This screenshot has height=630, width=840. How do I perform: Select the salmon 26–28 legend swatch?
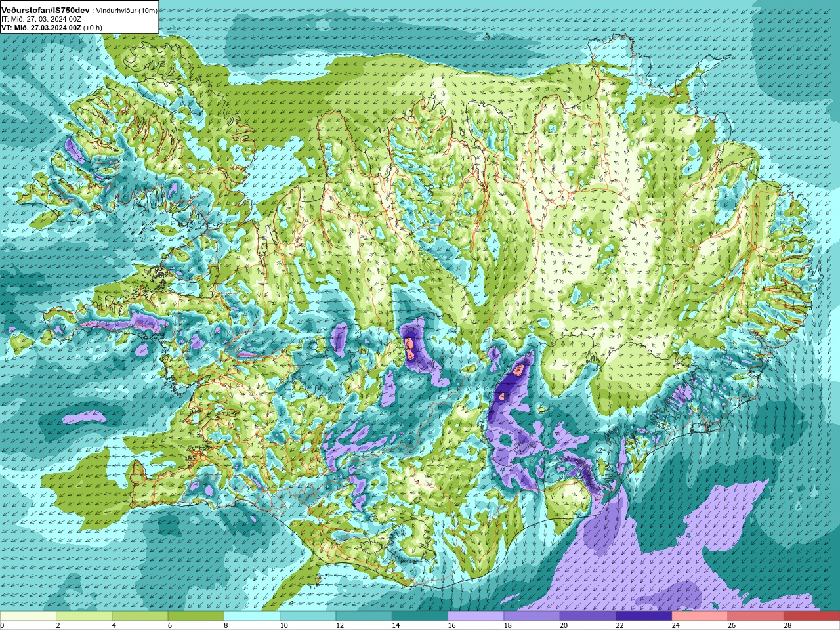tap(756, 616)
